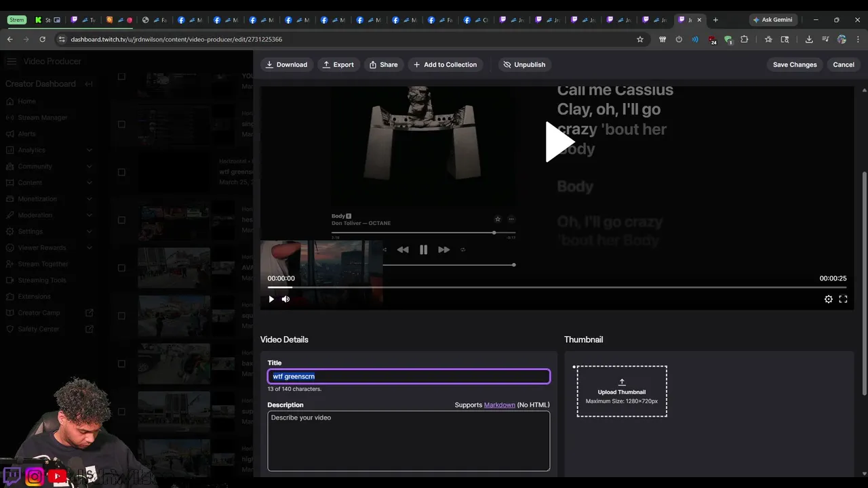Open Extensions in the Creator Dashboard sidebar
Screen dimensions: 868x488
(x=34, y=296)
